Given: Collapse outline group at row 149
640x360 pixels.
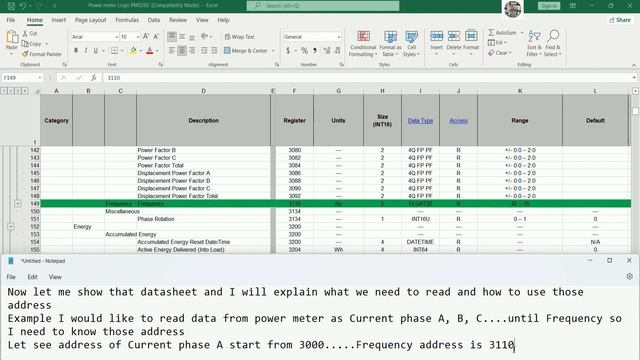Looking at the screenshot, I should (x=18, y=204).
